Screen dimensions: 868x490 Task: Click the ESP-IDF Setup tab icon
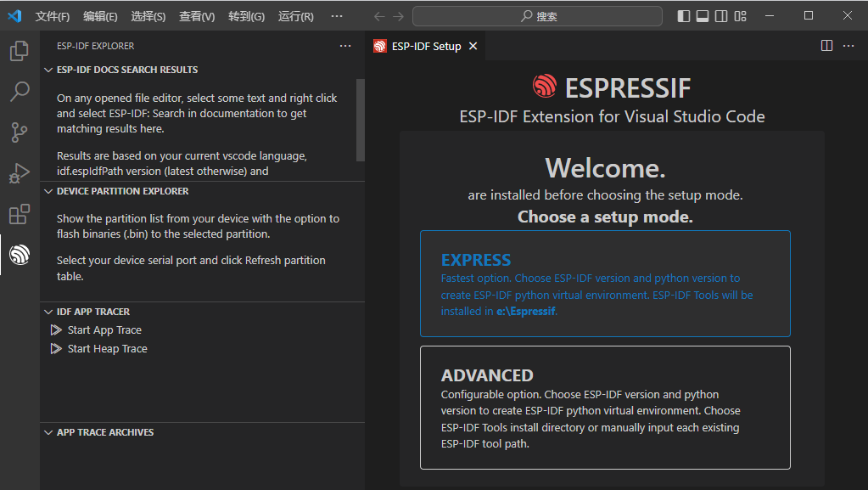click(380, 46)
